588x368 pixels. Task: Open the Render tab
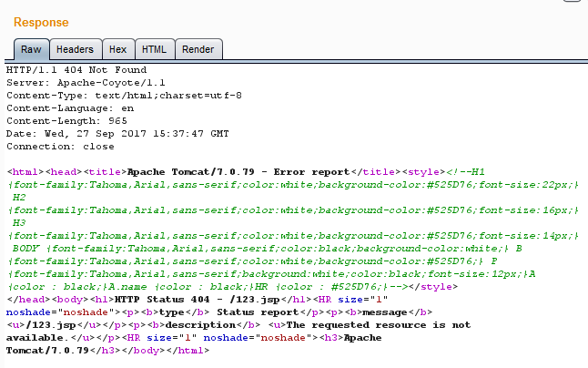click(198, 50)
